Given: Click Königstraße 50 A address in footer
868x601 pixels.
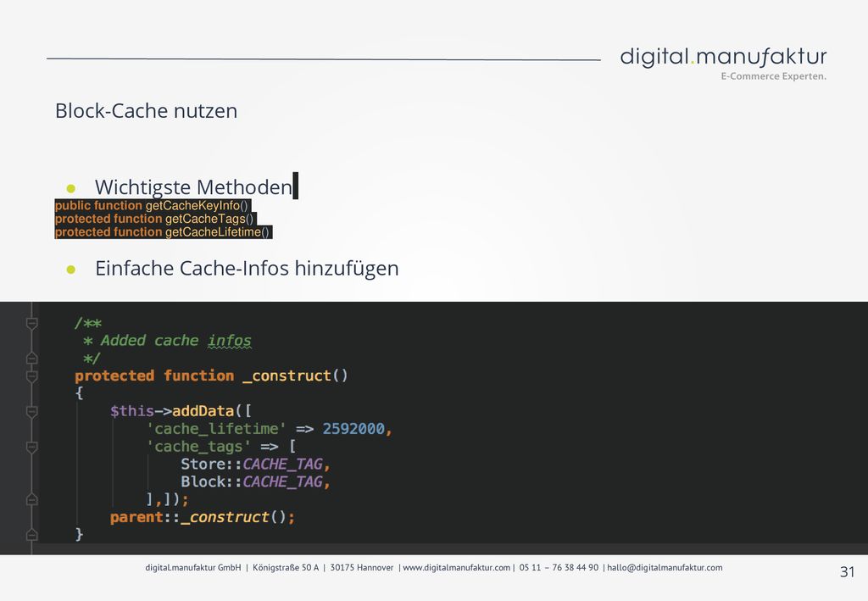Looking at the screenshot, I should click(x=286, y=568).
